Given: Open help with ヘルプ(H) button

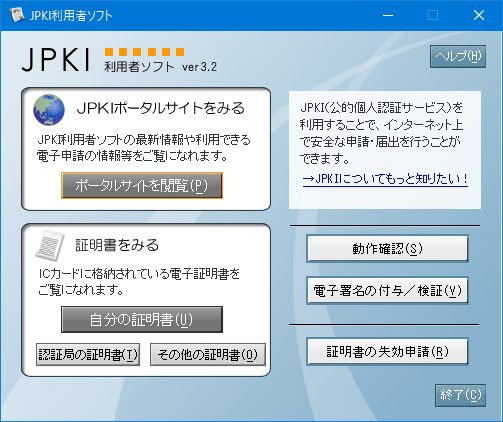Looking at the screenshot, I should pos(458,57).
